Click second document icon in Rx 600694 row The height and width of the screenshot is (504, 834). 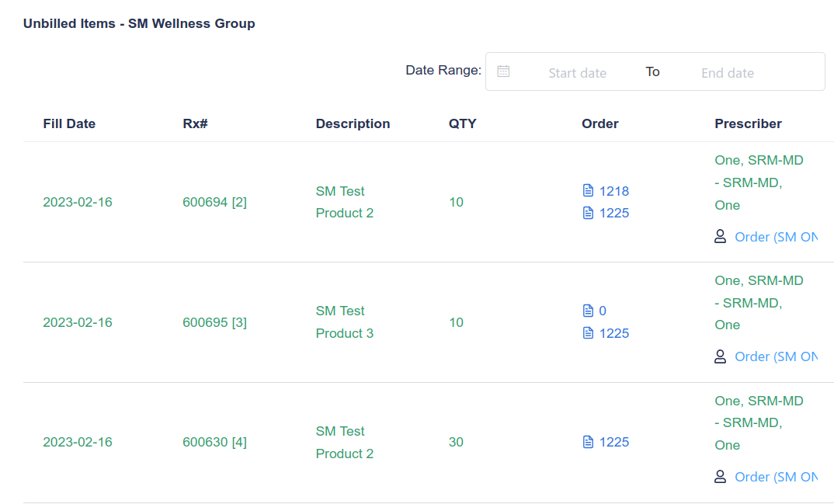pos(588,214)
